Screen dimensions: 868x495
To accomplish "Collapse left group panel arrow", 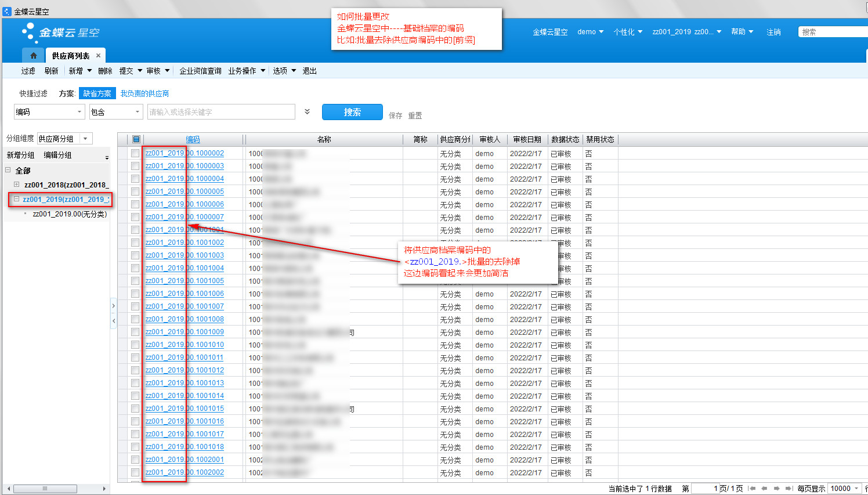I will (114, 320).
